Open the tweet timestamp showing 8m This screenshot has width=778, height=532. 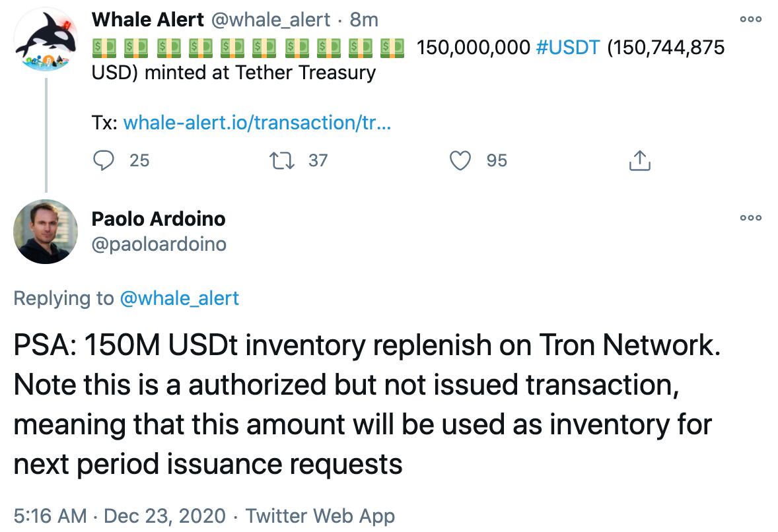364,19
